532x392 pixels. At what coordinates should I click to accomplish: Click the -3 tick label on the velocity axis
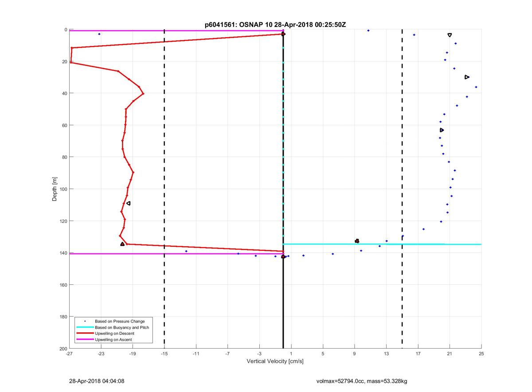259,353
